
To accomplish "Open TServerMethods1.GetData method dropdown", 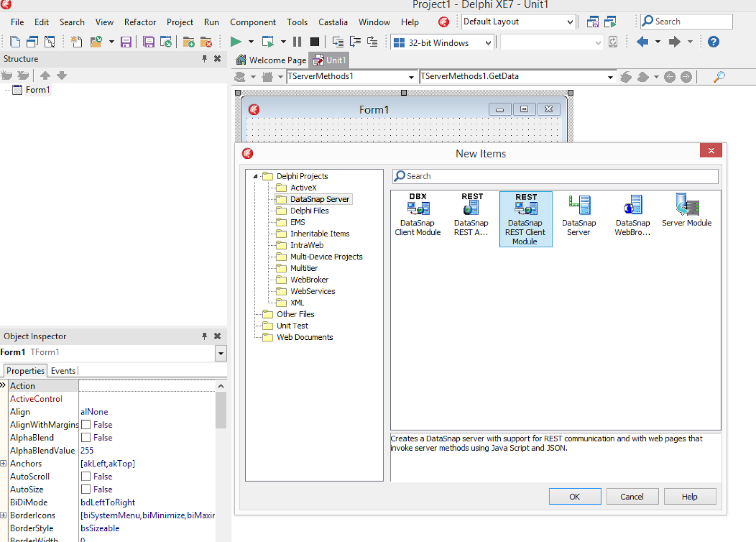I will coord(610,77).
